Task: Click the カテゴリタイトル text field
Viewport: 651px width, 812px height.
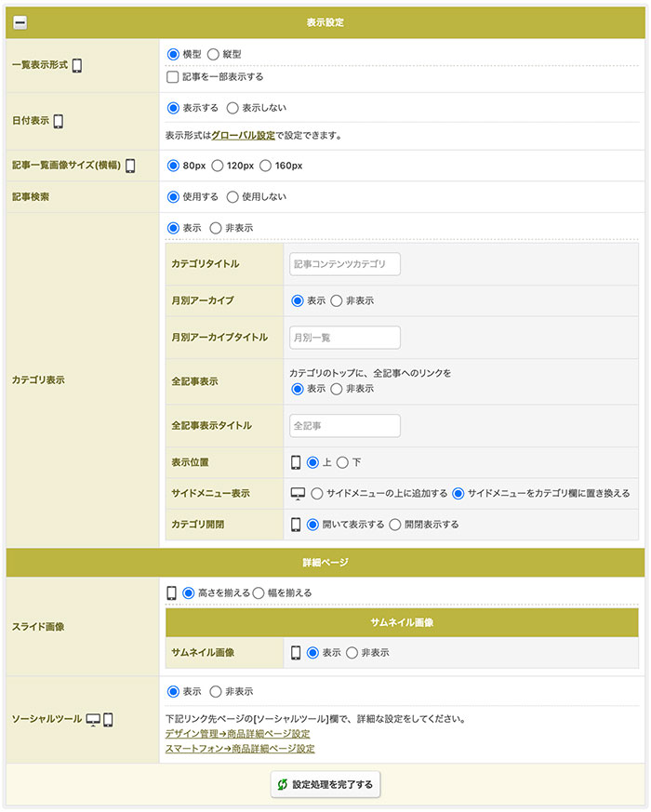Action: pos(344,264)
